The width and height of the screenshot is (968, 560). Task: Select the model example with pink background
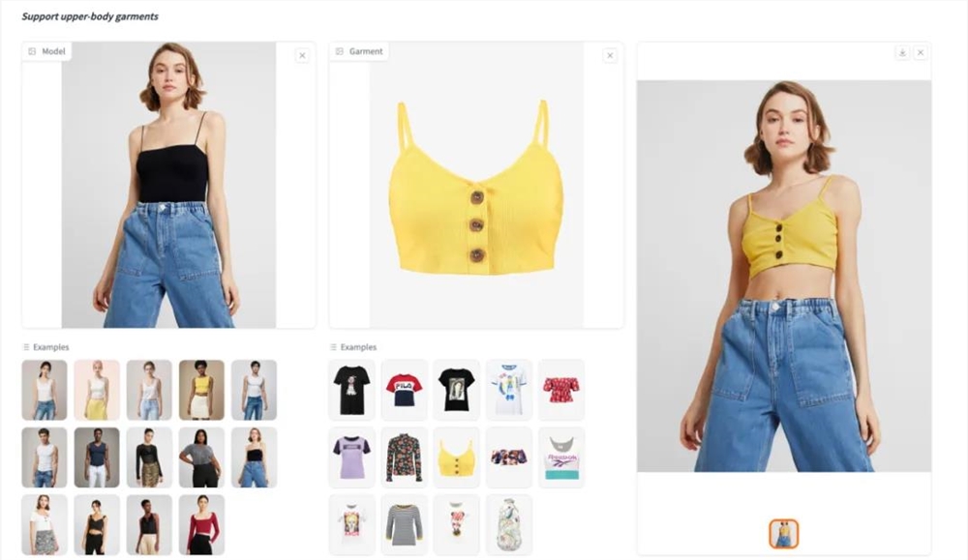(x=97, y=390)
